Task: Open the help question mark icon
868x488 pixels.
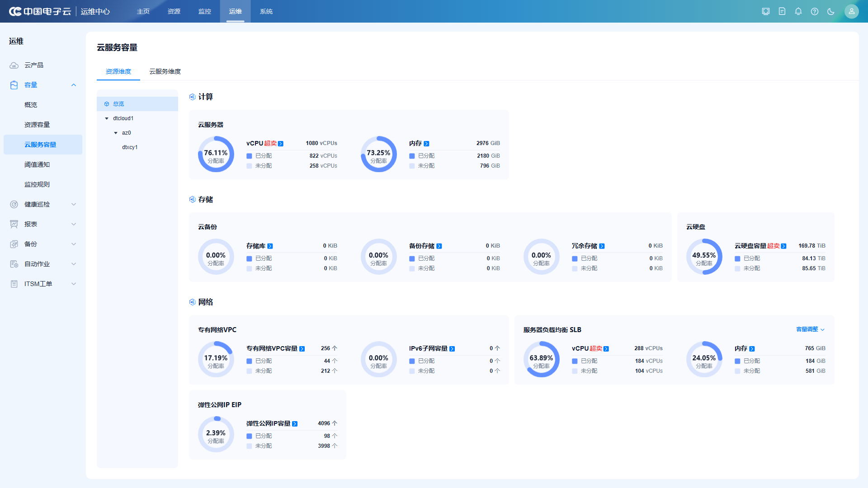Action: pos(815,11)
